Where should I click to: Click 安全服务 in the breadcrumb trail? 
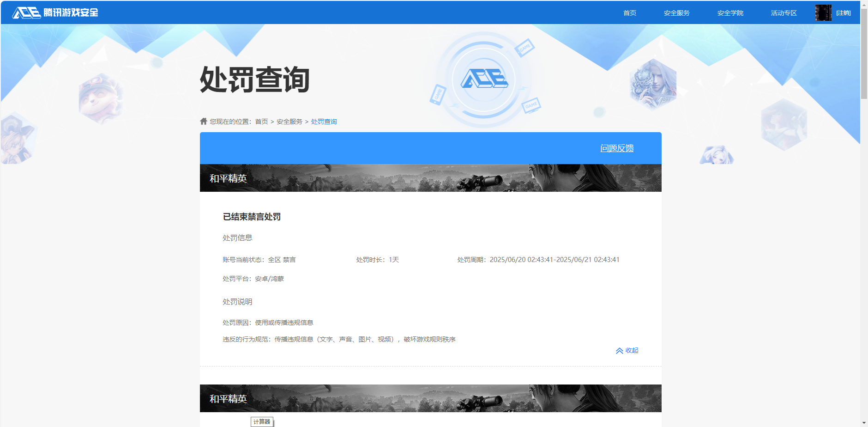click(x=289, y=121)
